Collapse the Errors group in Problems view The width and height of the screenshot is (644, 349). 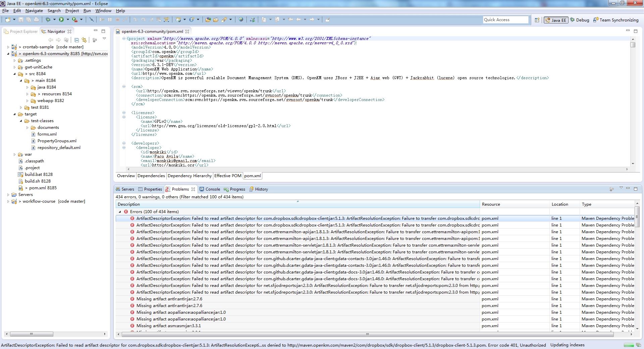pos(120,212)
